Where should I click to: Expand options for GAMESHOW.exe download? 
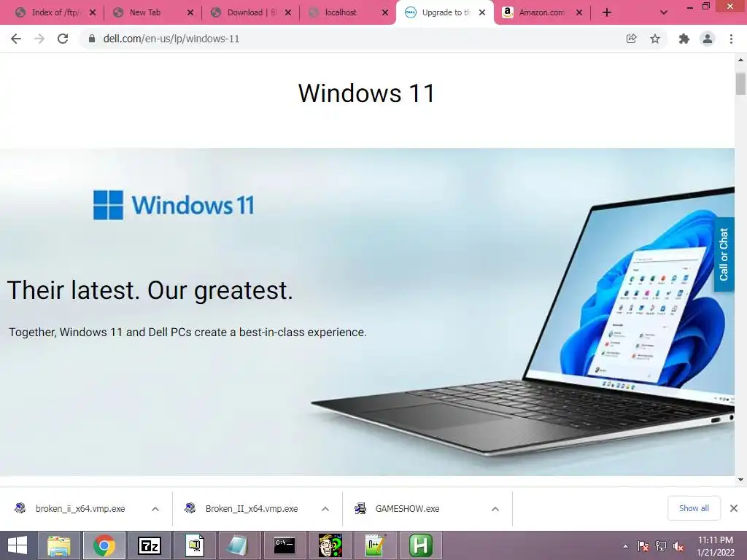click(495, 509)
